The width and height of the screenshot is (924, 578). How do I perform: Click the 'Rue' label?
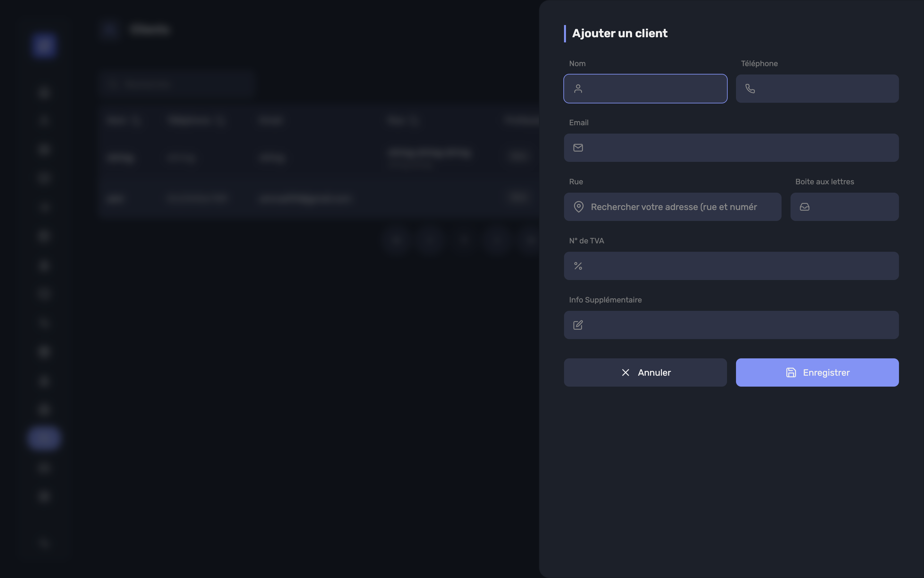[x=576, y=181]
